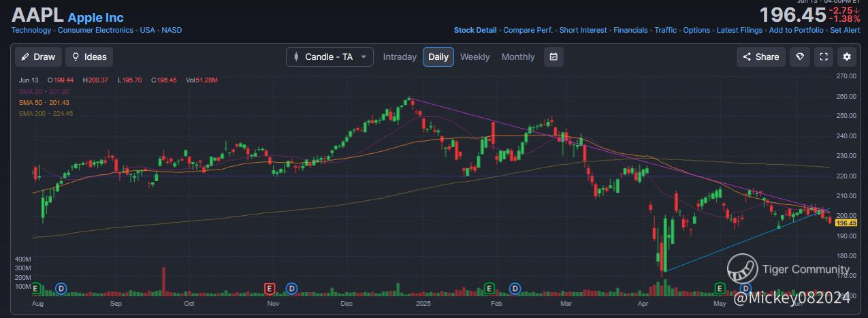Select the Monthly timeframe
Image resolution: width=868 pixels, height=318 pixels.
(518, 57)
